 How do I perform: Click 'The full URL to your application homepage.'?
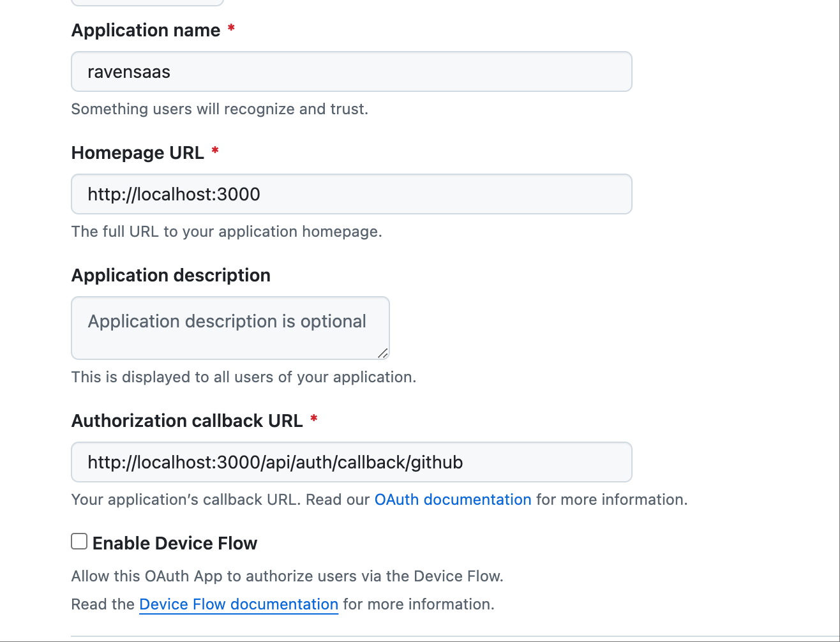(x=227, y=232)
